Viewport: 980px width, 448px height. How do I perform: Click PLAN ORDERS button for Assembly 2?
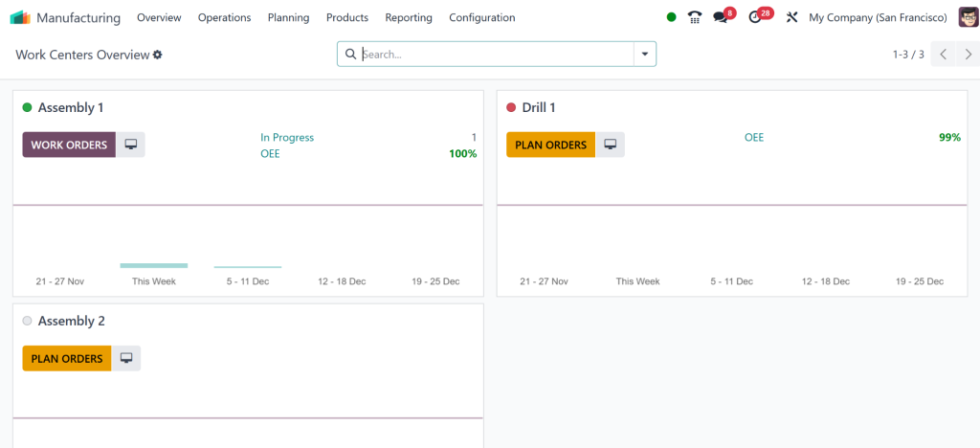coord(67,358)
